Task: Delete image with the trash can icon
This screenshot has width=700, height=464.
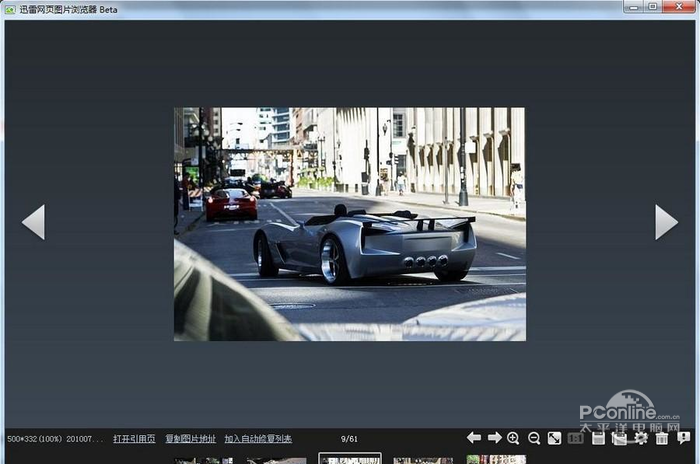Action: [x=662, y=438]
